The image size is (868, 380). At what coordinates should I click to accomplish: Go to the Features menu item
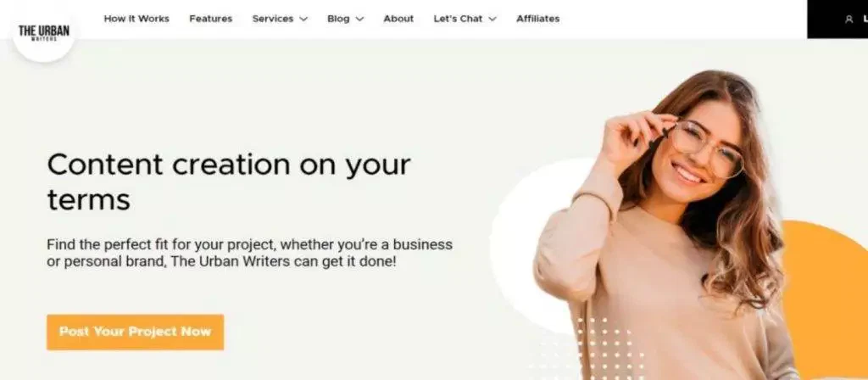click(x=211, y=19)
